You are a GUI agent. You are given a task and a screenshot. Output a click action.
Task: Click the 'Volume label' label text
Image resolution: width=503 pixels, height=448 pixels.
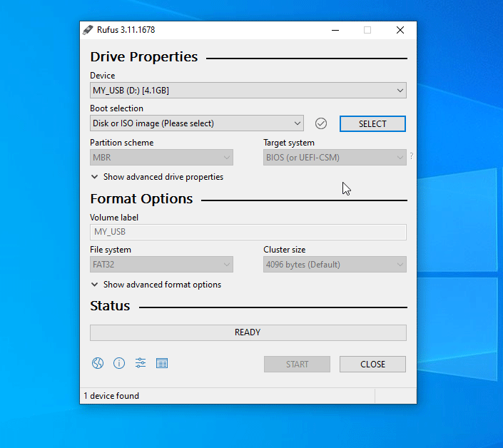pyautogui.click(x=114, y=218)
